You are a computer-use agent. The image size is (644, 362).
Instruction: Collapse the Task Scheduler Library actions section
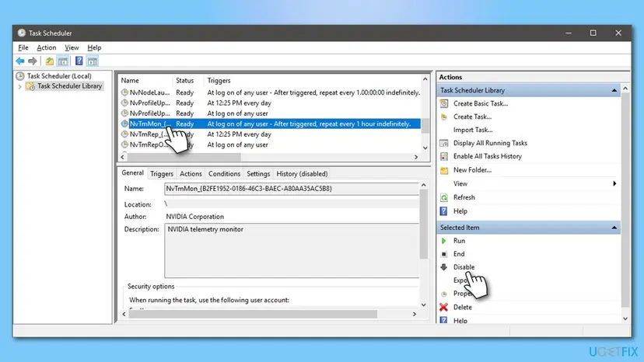click(614, 90)
